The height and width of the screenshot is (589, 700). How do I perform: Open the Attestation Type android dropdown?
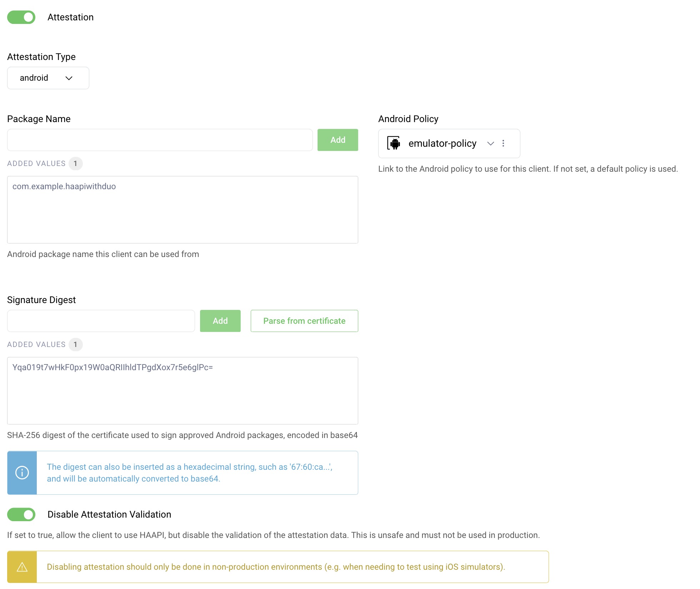click(x=48, y=78)
